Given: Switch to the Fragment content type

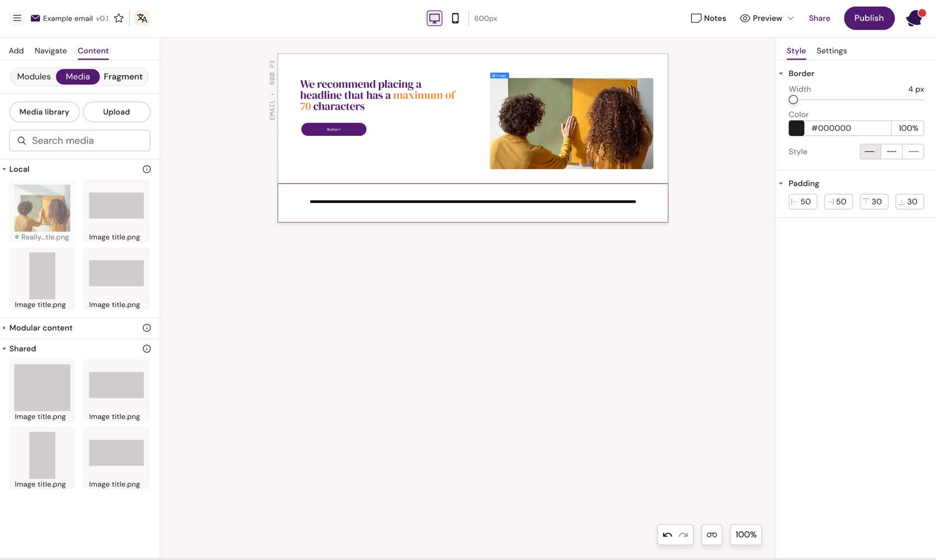Looking at the screenshot, I should tap(123, 77).
